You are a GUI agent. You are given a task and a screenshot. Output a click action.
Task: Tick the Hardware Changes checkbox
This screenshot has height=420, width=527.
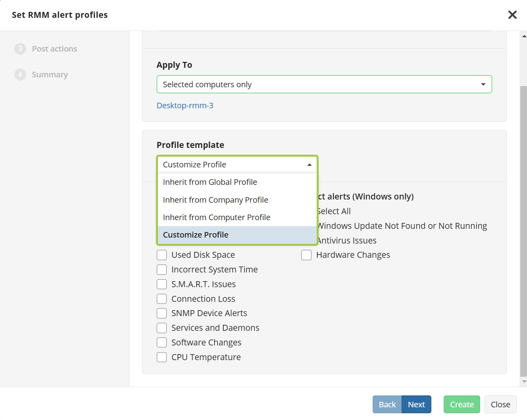(306, 255)
